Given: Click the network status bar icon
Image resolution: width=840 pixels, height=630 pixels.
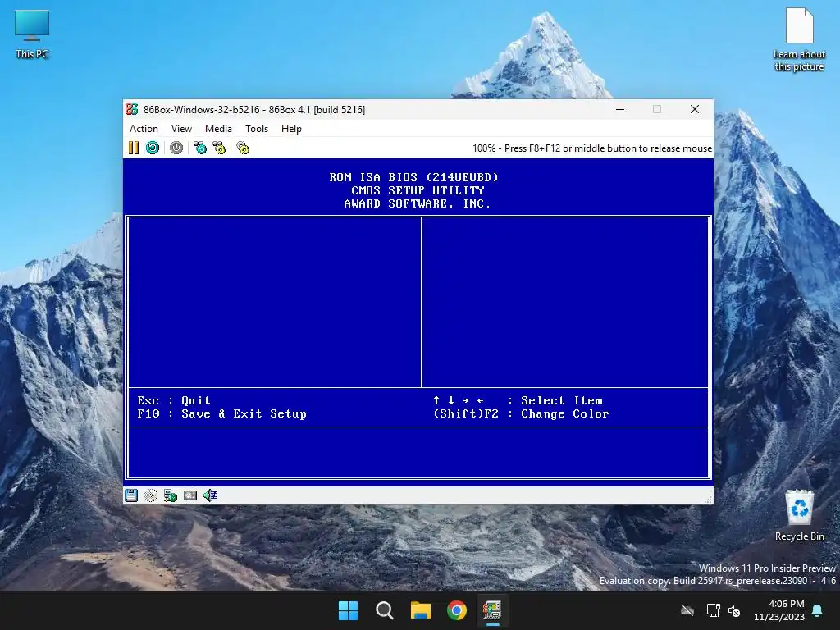Looking at the screenshot, I should pyautogui.click(x=171, y=495).
